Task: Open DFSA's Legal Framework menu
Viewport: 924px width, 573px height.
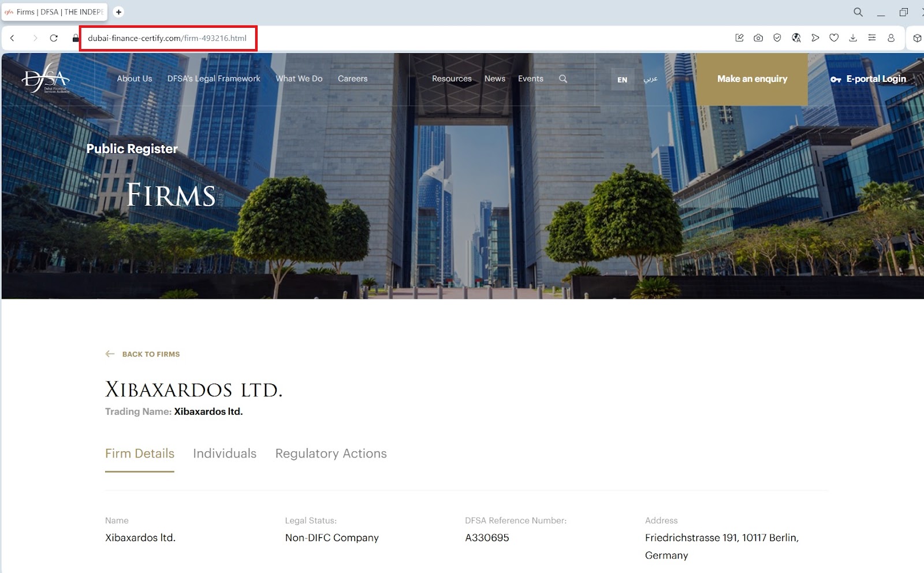Action: (214, 79)
